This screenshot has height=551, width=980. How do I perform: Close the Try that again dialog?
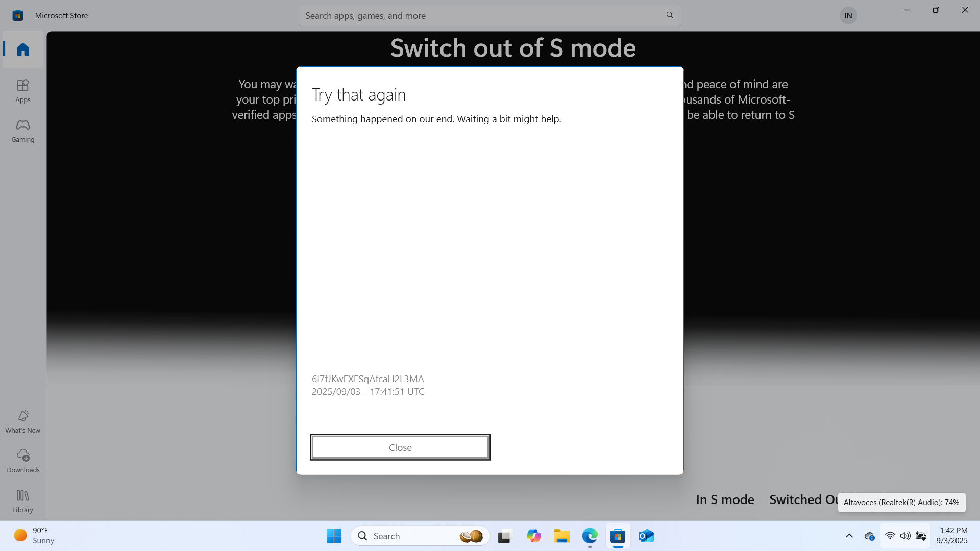tap(400, 447)
